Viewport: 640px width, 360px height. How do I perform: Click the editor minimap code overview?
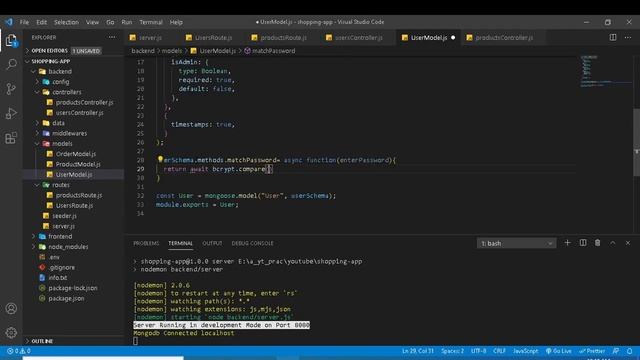pyautogui.click(x=606, y=71)
